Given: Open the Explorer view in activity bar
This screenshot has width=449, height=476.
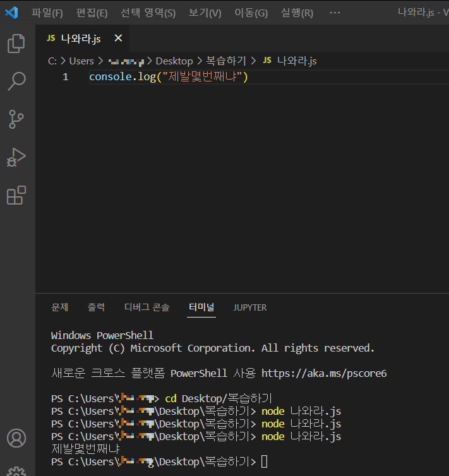Looking at the screenshot, I should tap(16, 44).
